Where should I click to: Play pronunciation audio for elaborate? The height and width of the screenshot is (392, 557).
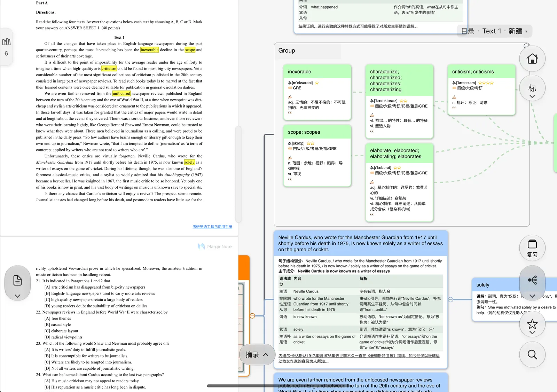click(372, 167)
